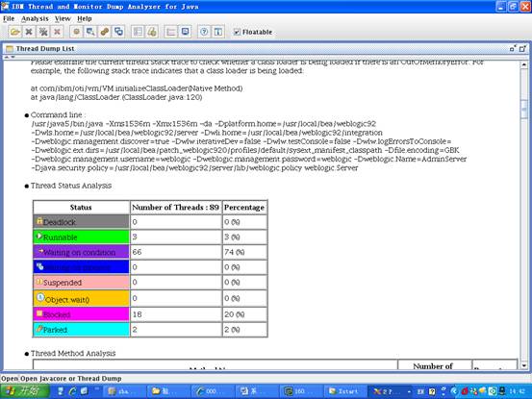The width and height of the screenshot is (532, 399).
Task: Open the File menu
Action: [9, 18]
